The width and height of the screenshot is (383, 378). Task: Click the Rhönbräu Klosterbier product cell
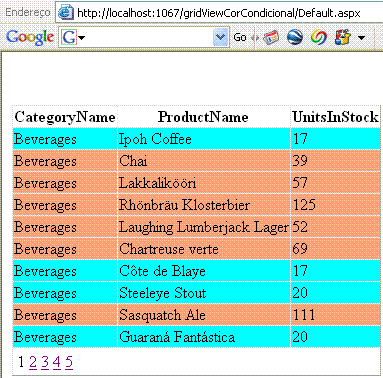[x=204, y=205]
